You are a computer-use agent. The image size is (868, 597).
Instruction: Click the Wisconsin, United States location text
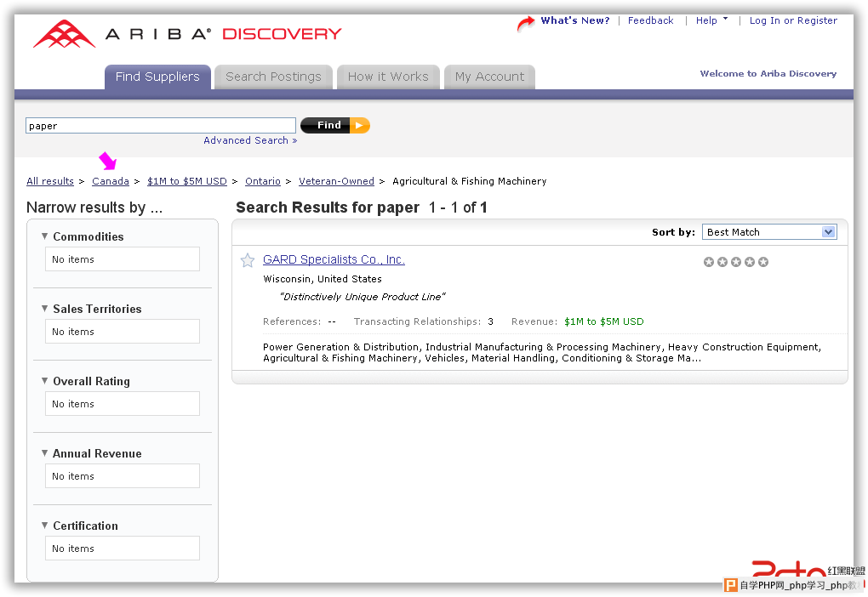323,279
